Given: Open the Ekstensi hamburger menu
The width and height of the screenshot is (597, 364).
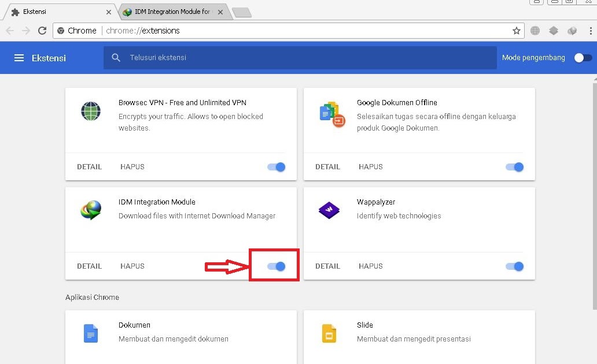Looking at the screenshot, I should pyautogui.click(x=19, y=58).
